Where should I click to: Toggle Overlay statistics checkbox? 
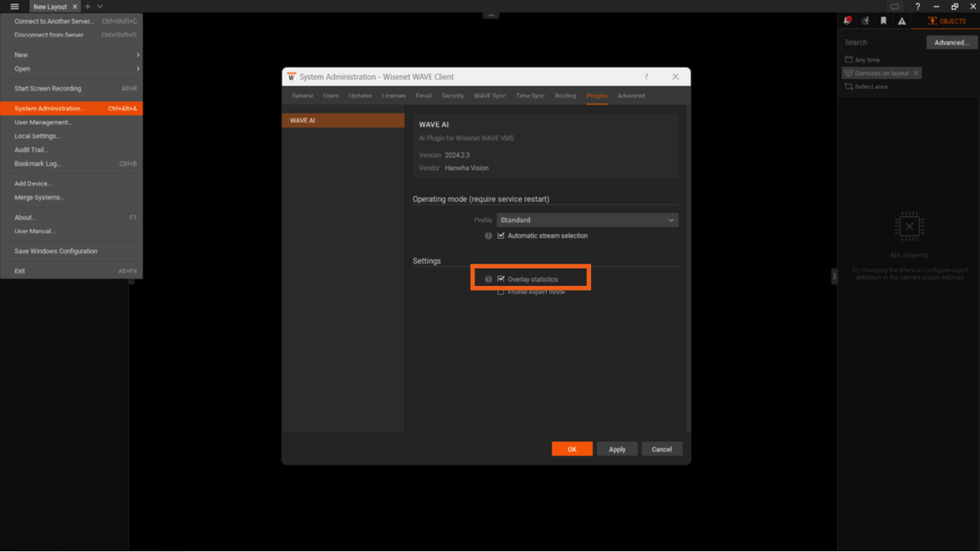click(x=501, y=279)
